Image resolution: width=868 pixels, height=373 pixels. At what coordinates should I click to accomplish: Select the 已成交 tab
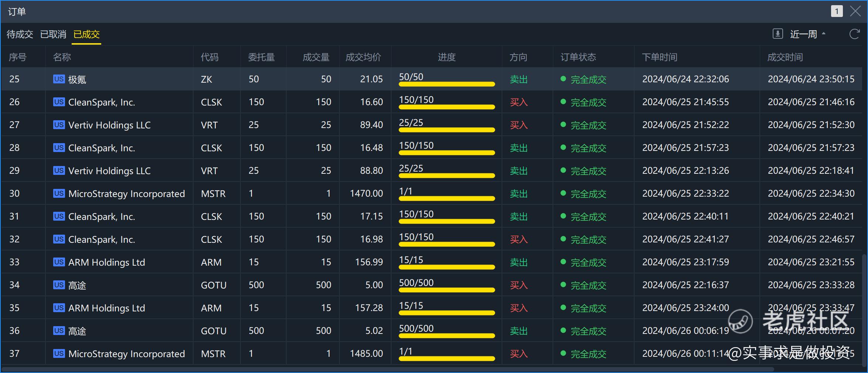(86, 34)
